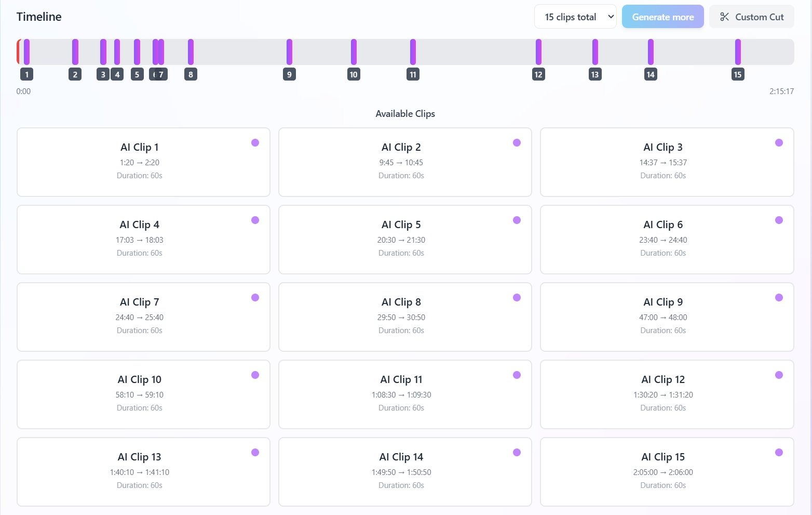Image resolution: width=812 pixels, height=515 pixels.
Task: Click the purple dot on AI Clip 1
Action: [x=255, y=142]
